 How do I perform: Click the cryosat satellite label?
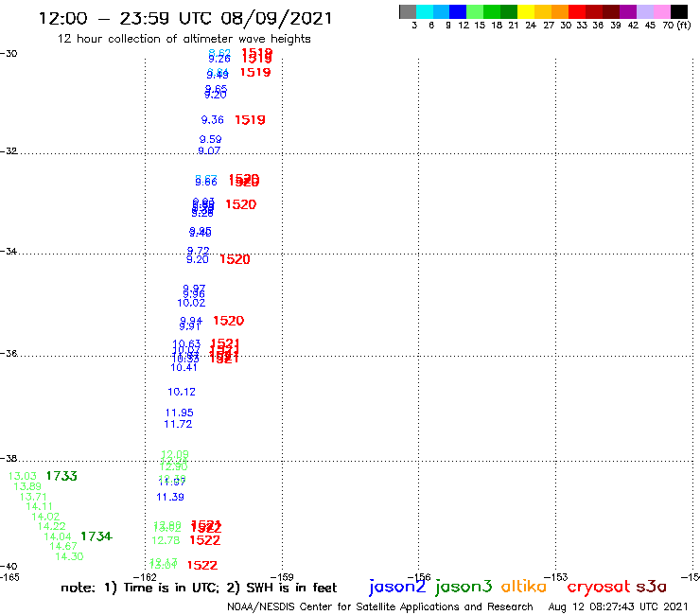[599, 587]
